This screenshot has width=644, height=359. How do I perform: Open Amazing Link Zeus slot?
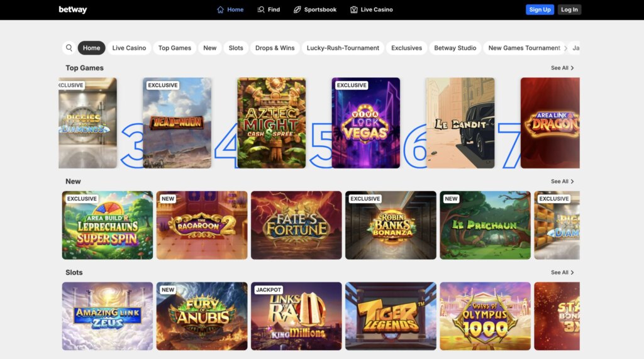[x=108, y=316]
